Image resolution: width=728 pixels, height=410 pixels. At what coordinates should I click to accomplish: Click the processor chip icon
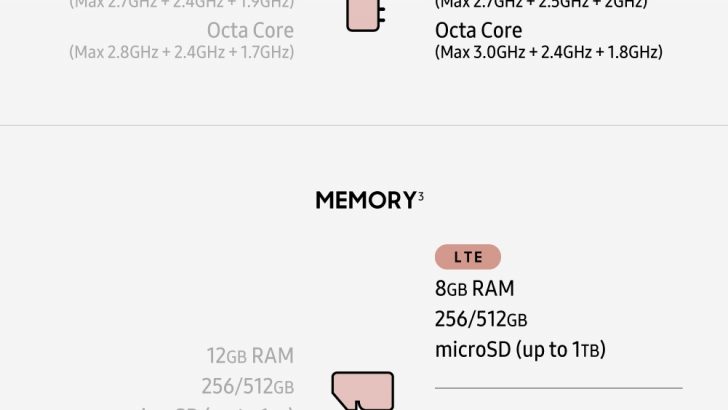pos(364,15)
